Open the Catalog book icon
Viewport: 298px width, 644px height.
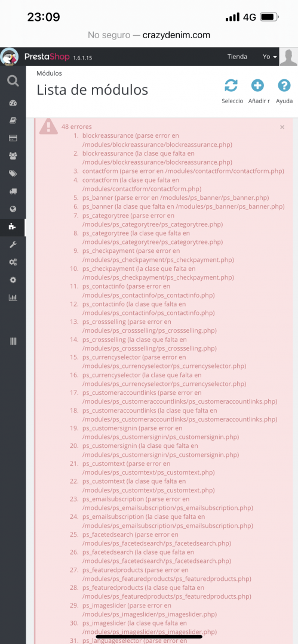pyautogui.click(x=13, y=120)
